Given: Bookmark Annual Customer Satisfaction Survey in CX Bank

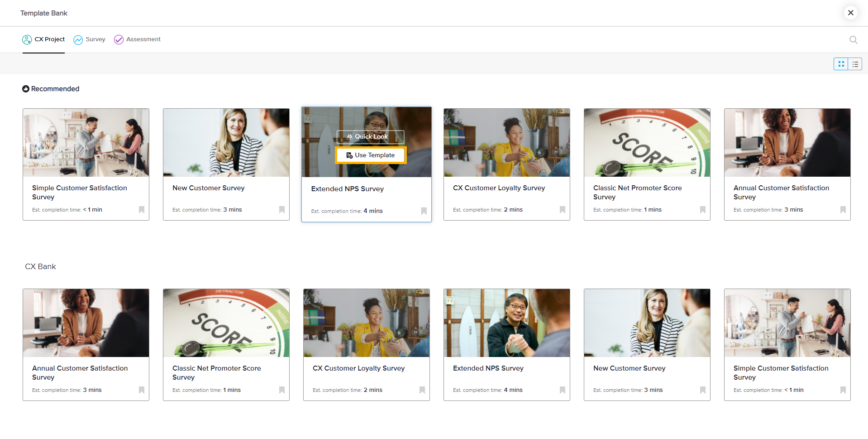Looking at the screenshot, I should pos(142,390).
